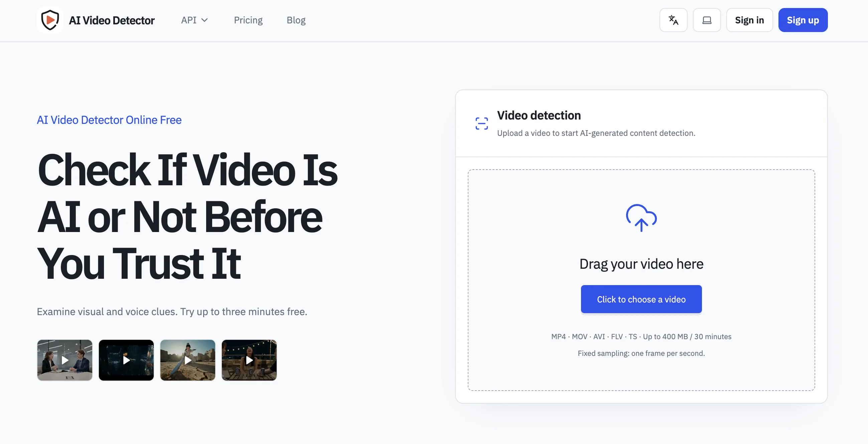Click the scan frame icon beside Video detection

pos(481,124)
